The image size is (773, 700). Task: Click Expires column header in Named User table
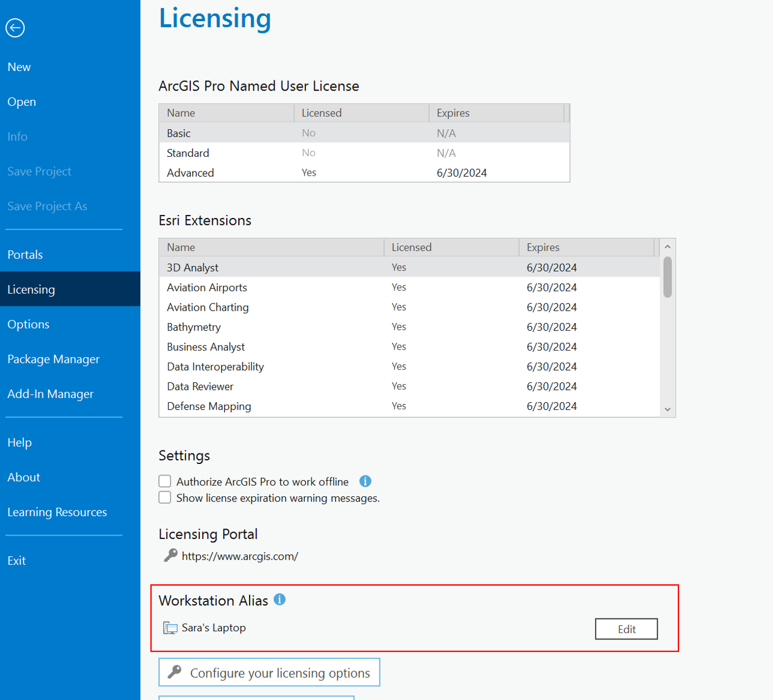(497, 113)
